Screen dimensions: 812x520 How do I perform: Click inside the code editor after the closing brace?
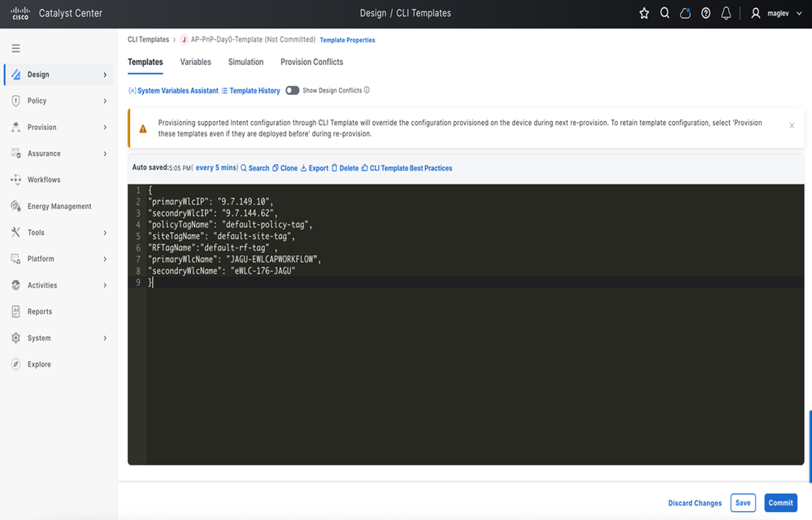(x=154, y=283)
